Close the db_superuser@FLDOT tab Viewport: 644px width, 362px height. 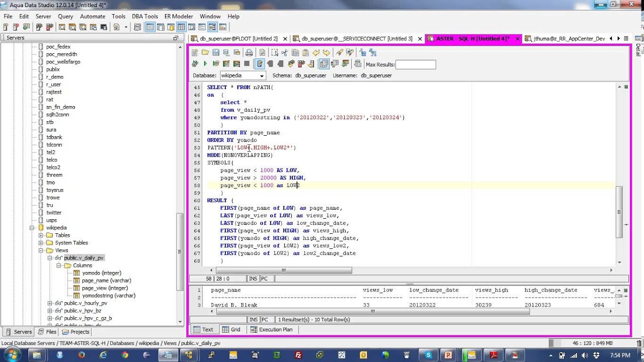[x=285, y=39]
